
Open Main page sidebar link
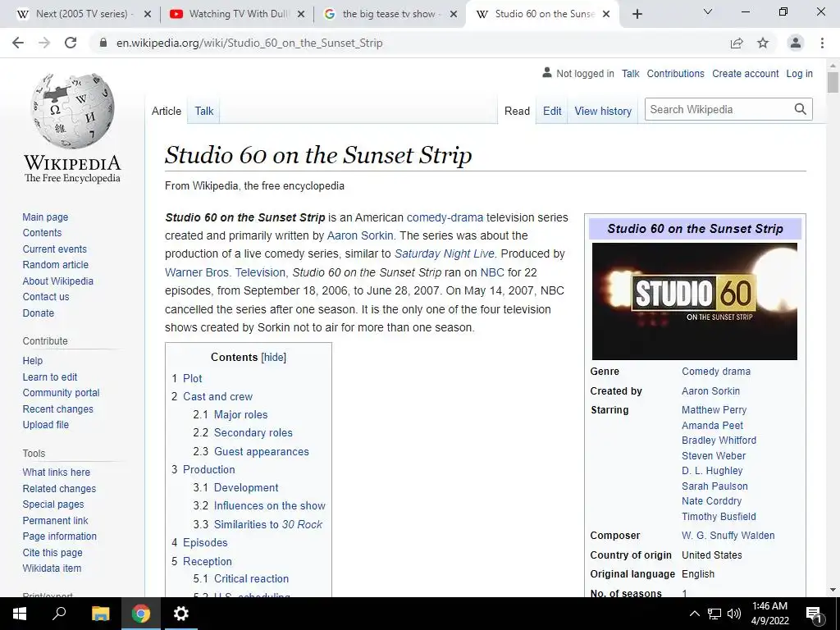click(x=46, y=217)
